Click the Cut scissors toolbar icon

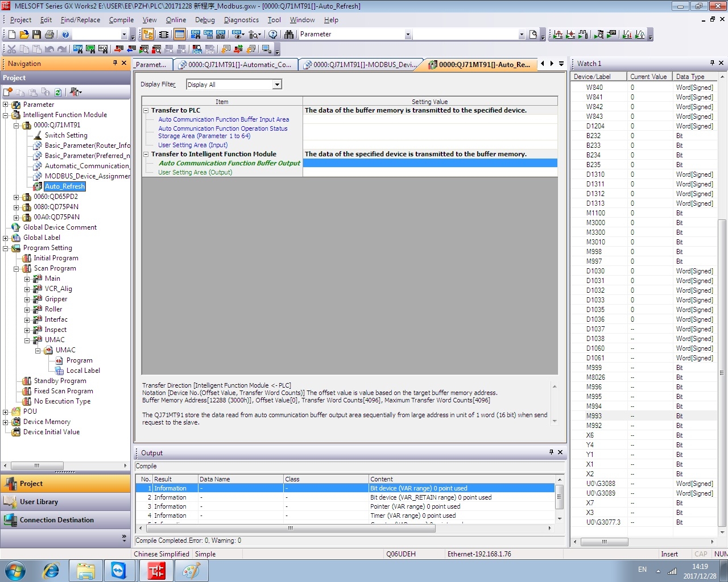tap(11, 49)
